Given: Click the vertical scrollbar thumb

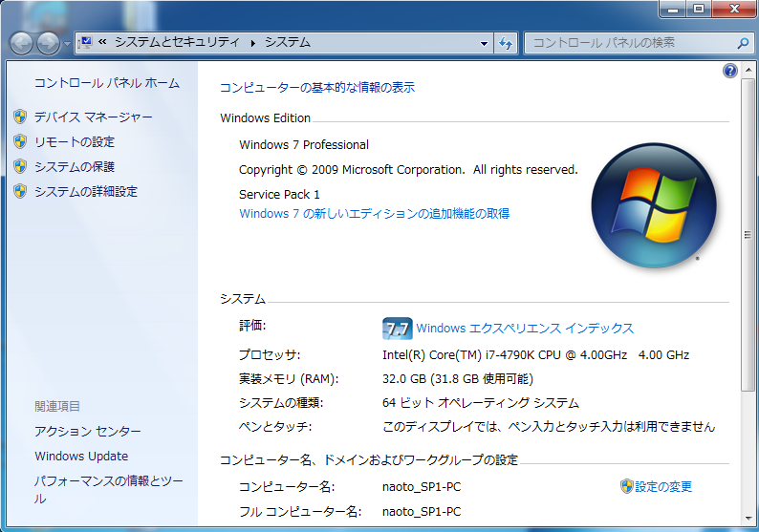Looking at the screenshot, I should (x=748, y=235).
